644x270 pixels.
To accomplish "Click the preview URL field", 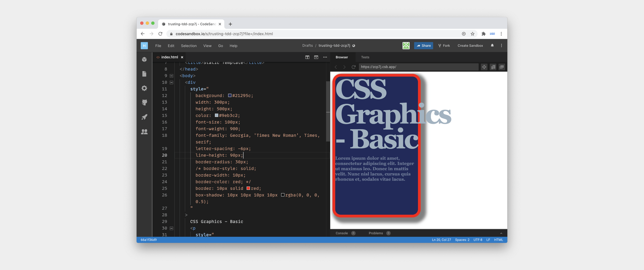I will pyautogui.click(x=419, y=67).
